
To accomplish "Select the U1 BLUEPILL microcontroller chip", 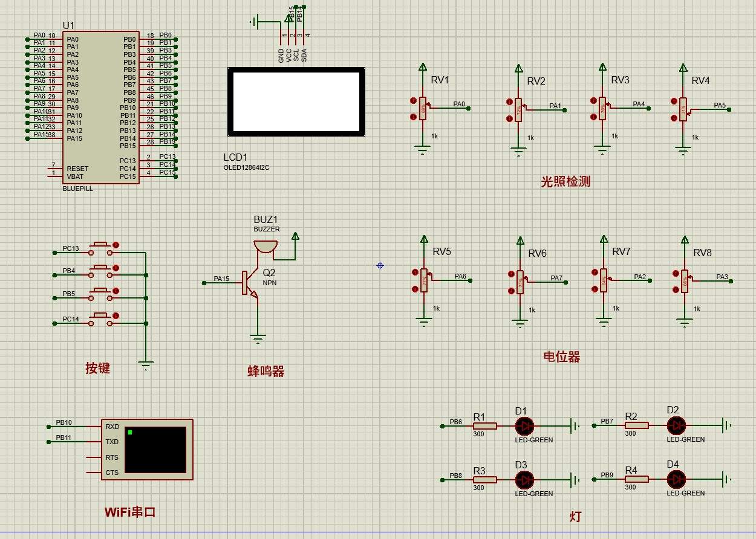I will point(101,108).
